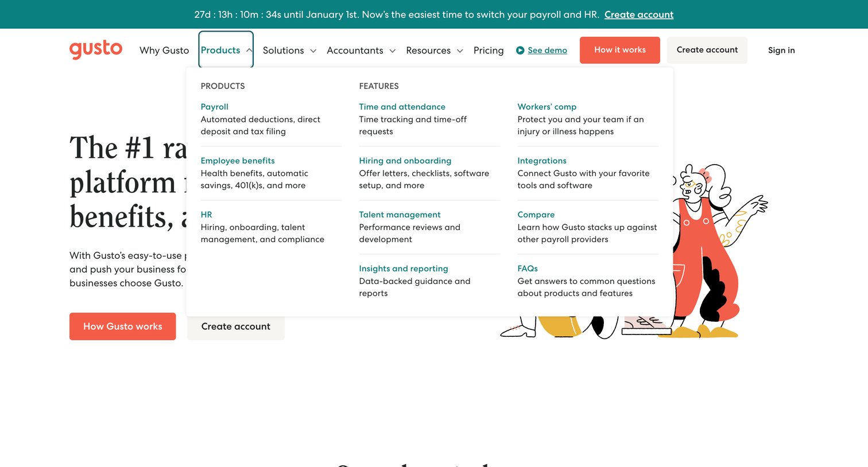Open the Resources nav menu

pos(428,50)
